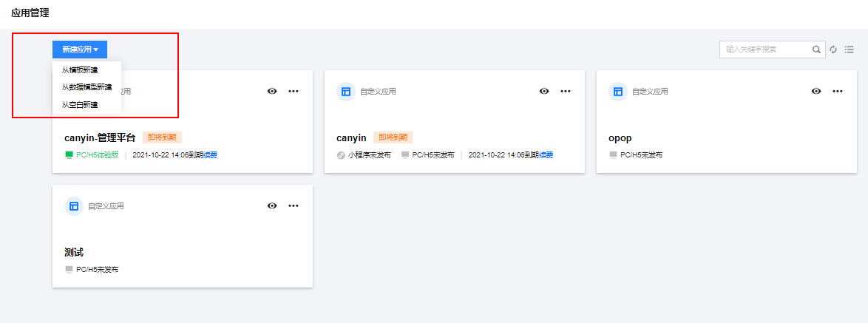
Task: Open more options for canyin-管理平台 card
Action: [294, 91]
